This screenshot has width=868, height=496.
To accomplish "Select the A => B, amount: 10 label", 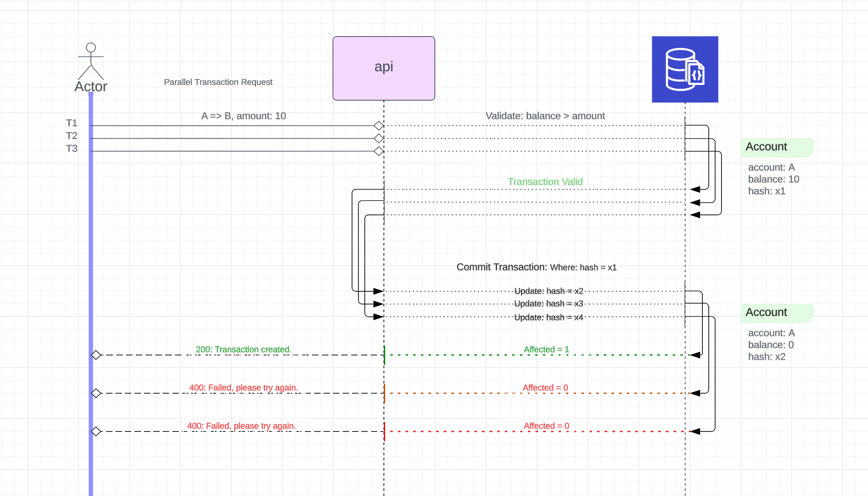I will click(x=243, y=116).
